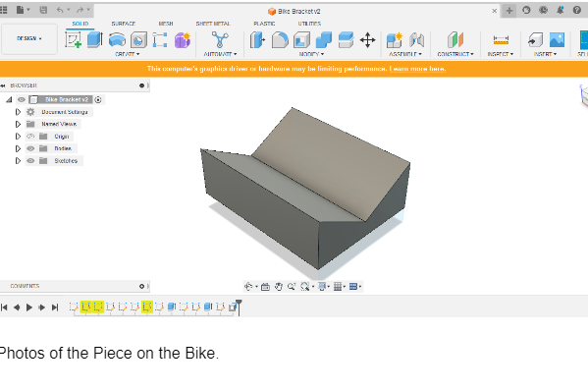Open the DESIGN workspace dropdown
This screenshot has height=391, width=588.
[29, 38]
